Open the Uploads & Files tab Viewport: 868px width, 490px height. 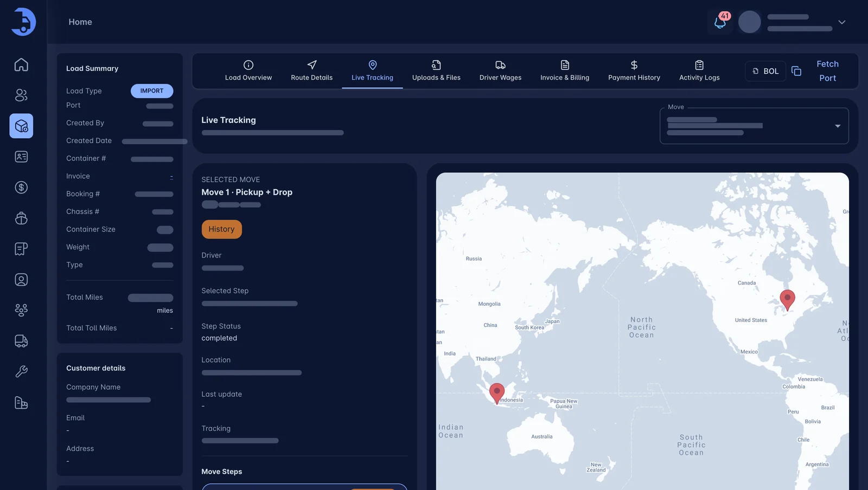pos(436,71)
